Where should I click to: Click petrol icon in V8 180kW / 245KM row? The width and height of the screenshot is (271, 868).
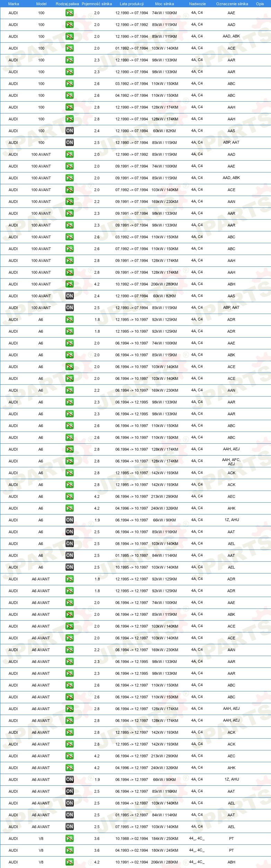69,850
